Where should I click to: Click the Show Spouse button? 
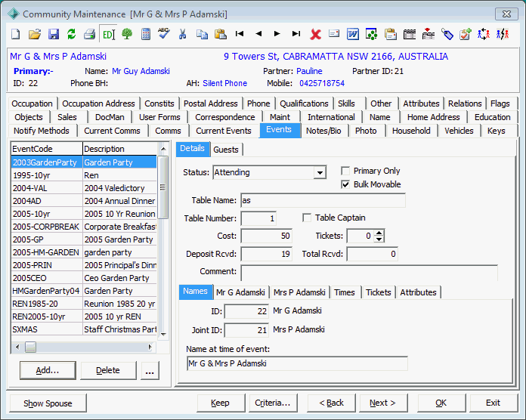coord(48,403)
